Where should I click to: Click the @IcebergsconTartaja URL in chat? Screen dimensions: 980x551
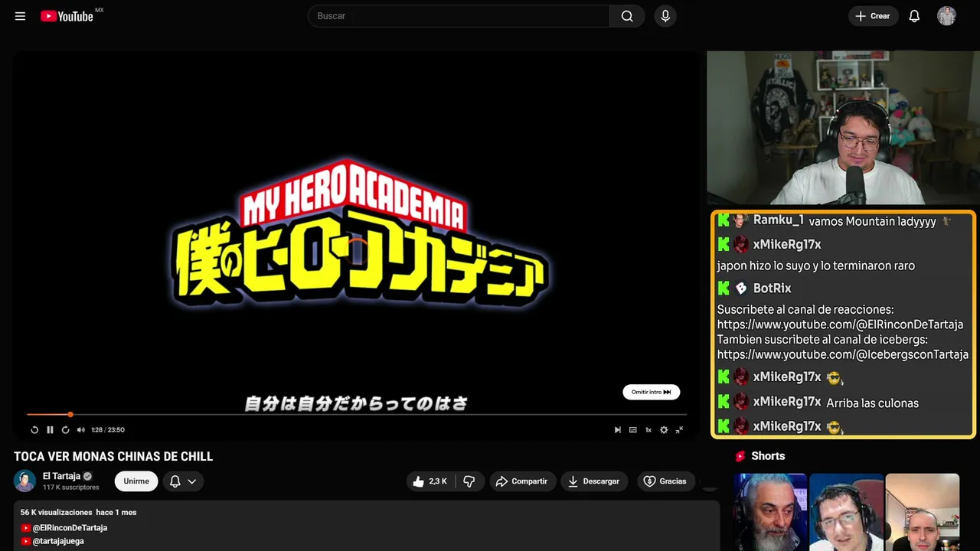[843, 354]
